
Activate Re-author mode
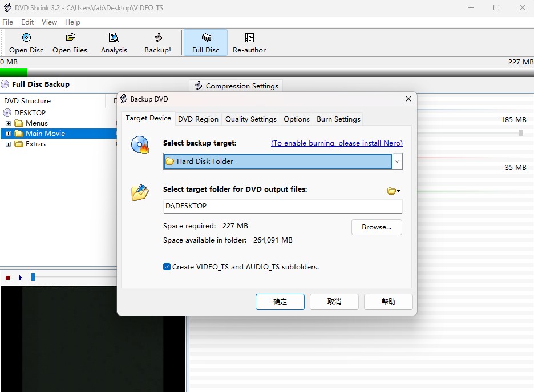coord(249,42)
